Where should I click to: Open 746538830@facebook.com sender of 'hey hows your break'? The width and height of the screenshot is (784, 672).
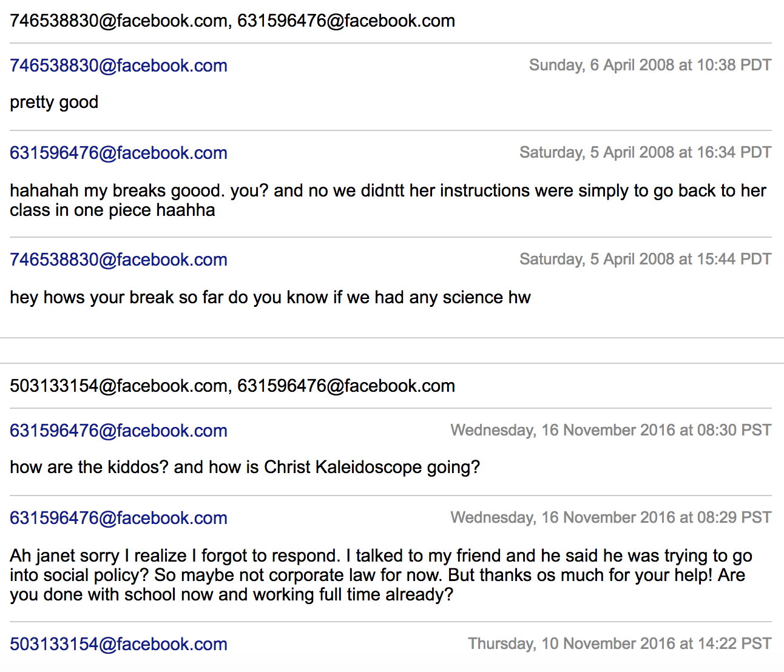coord(118,260)
